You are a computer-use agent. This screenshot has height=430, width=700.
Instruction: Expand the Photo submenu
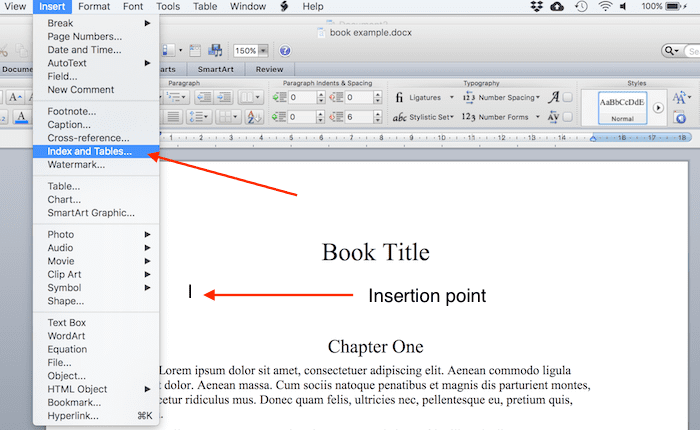(147, 235)
